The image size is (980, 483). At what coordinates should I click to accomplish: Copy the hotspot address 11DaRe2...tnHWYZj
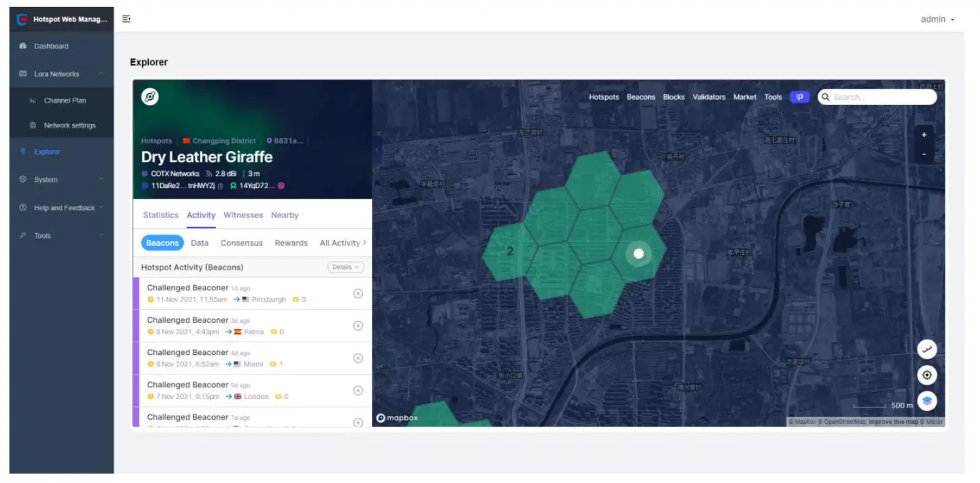click(x=220, y=186)
